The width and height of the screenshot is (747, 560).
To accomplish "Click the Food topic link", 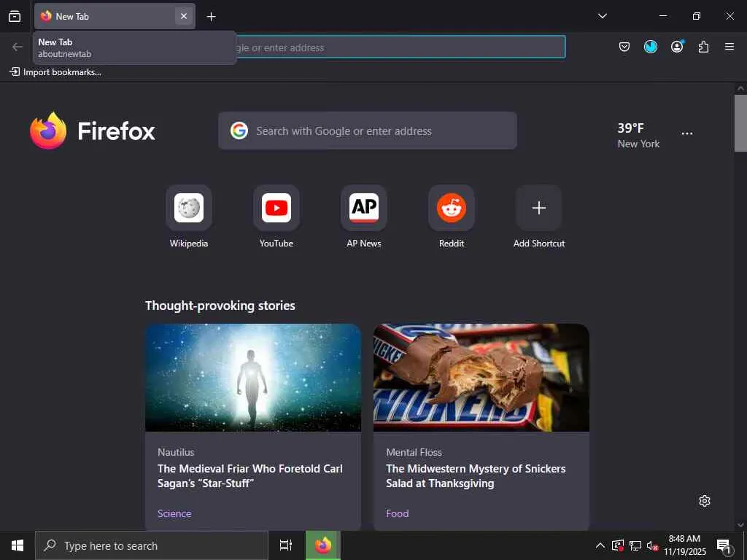I will [398, 513].
